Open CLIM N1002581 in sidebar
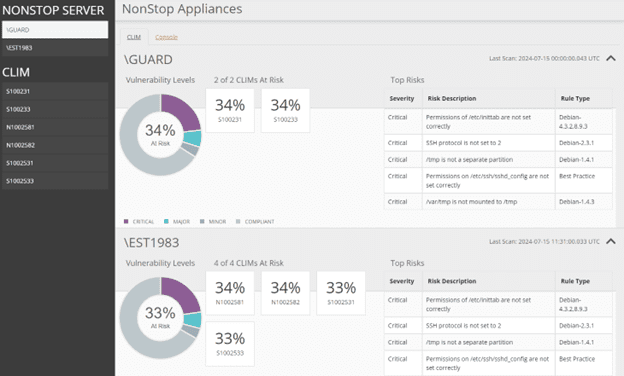This screenshot has height=376, width=624. click(x=55, y=127)
